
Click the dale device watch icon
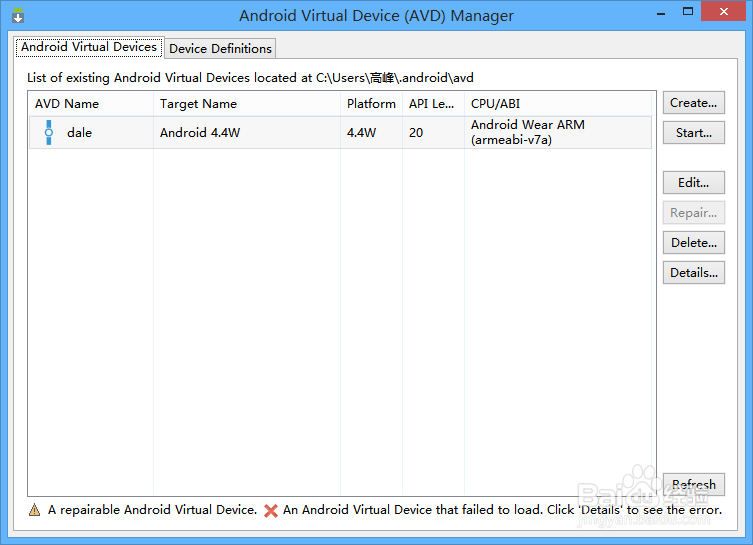coord(48,133)
